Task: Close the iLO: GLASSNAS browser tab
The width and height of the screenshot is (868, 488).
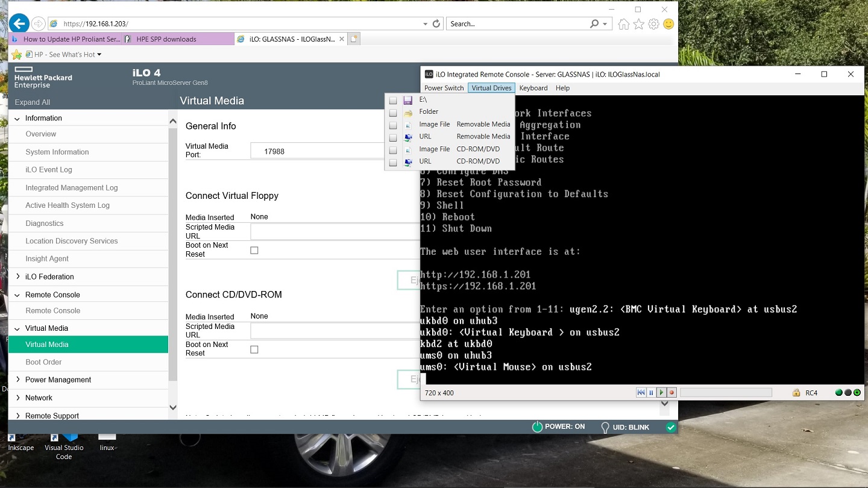Action: [342, 39]
